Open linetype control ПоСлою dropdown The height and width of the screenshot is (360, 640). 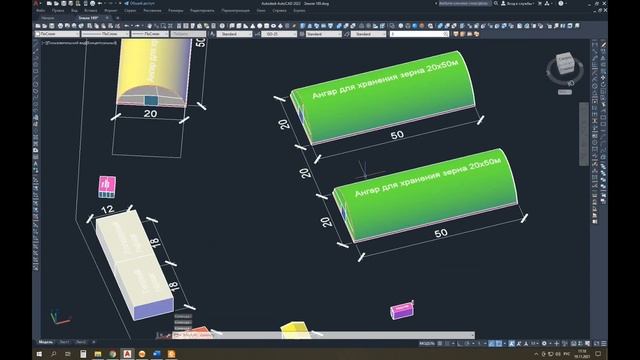(105, 34)
